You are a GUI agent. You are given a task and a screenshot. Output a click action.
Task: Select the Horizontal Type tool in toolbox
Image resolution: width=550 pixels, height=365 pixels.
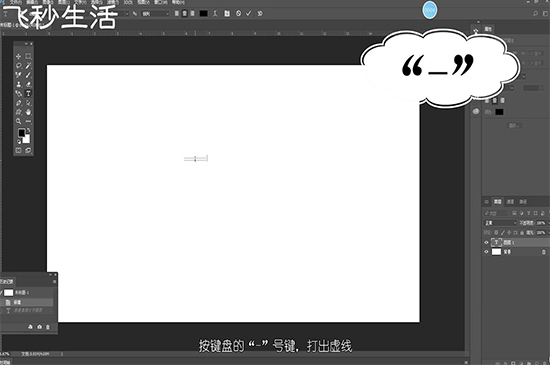(28, 94)
